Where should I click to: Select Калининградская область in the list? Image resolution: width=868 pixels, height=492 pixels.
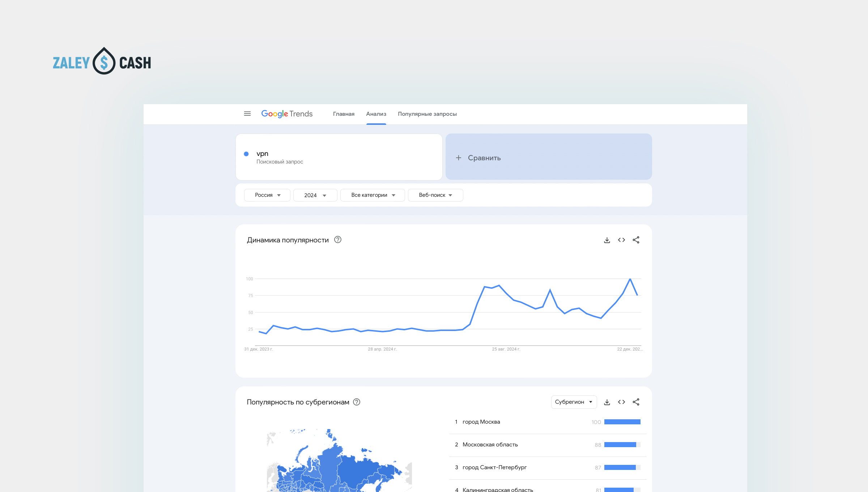click(x=498, y=490)
